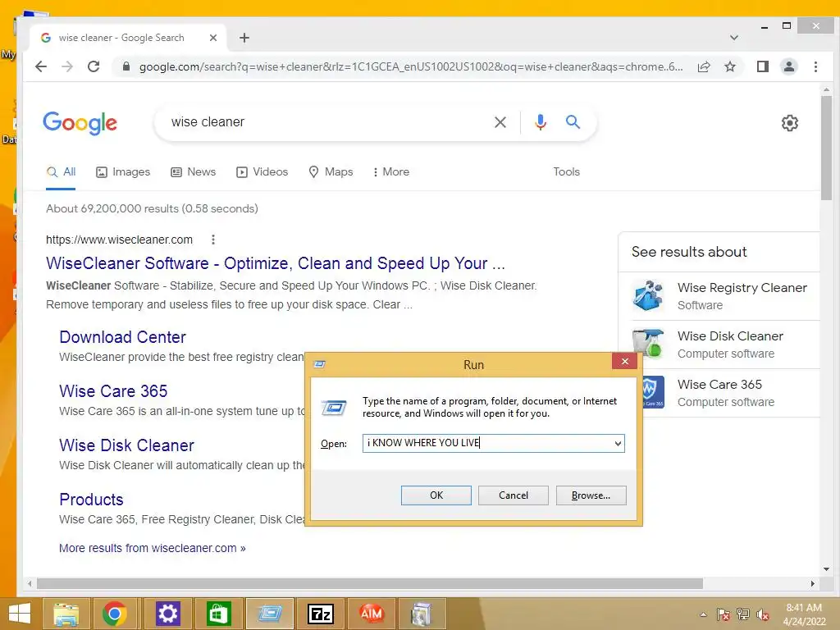Go back with Chrome's back arrow
840x630 pixels.
[x=41, y=66]
